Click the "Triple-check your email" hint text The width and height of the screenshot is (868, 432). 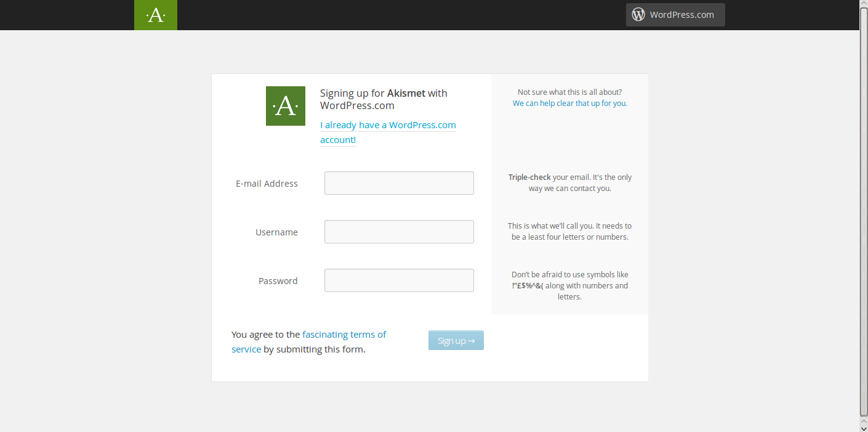(570, 182)
